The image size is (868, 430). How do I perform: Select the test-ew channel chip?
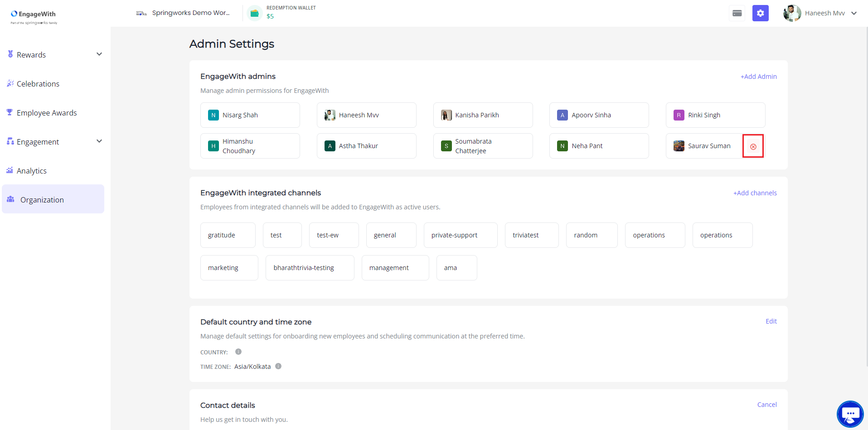pyautogui.click(x=334, y=235)
